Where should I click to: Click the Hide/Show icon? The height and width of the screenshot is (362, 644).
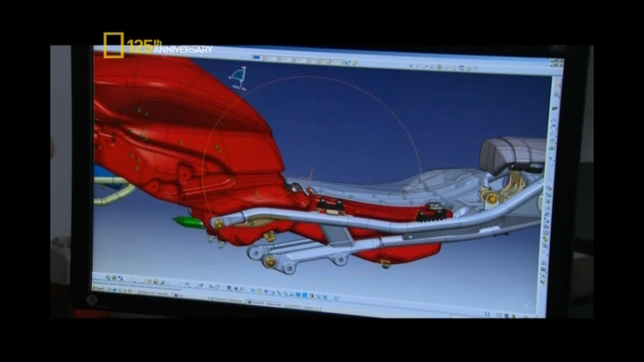coord(318,296)
